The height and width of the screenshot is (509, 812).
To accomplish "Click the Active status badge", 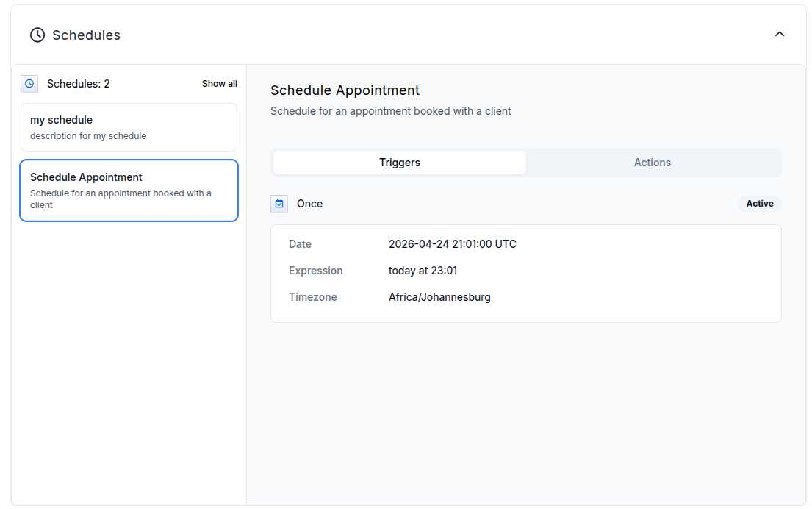I will point(759,204).
